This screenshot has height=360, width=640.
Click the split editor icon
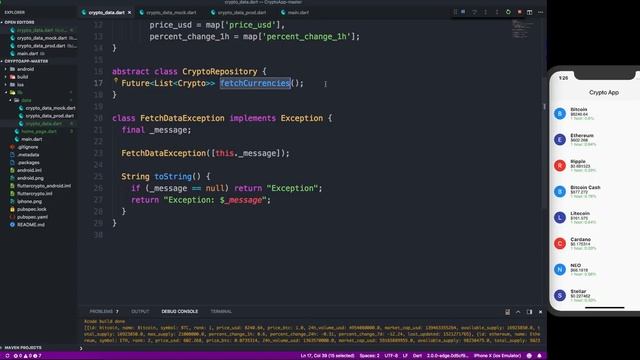coord(529,12)
